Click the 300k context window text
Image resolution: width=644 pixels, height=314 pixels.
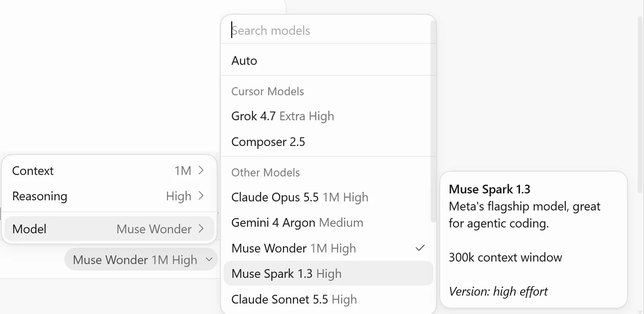[x=505, y=257]
